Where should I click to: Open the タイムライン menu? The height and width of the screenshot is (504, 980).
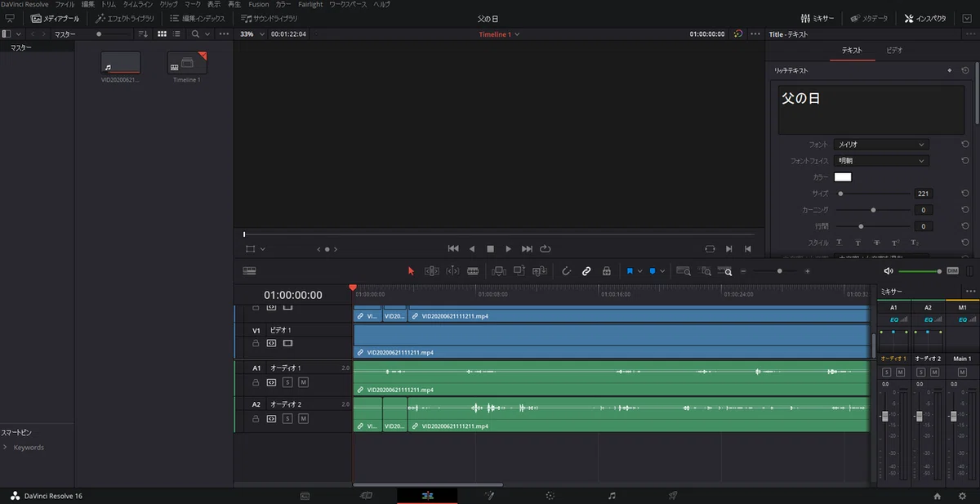136,5
